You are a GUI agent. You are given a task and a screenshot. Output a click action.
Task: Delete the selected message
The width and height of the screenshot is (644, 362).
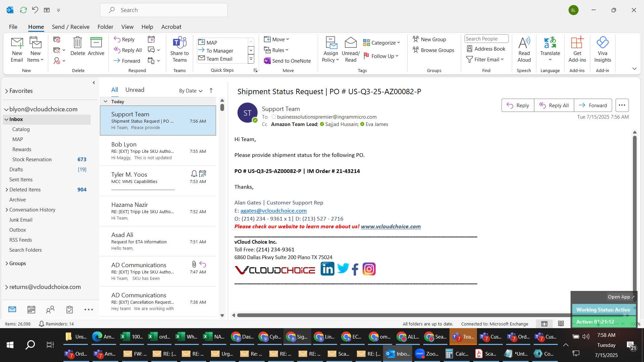[77, 46]
